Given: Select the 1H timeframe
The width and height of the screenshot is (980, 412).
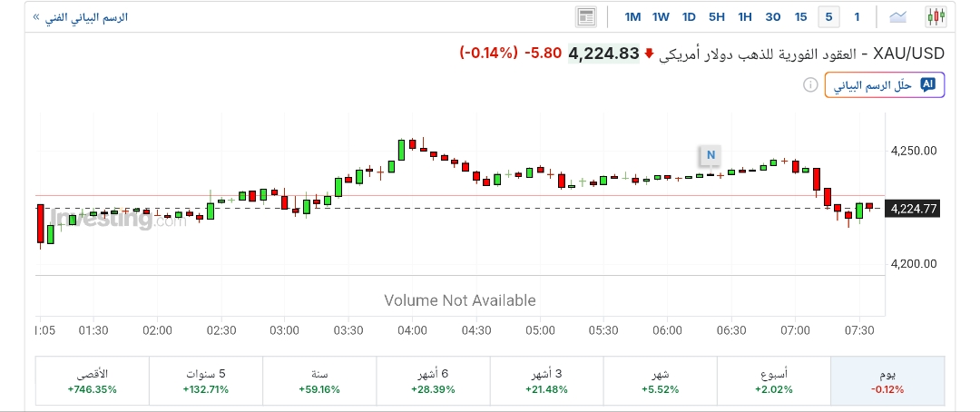Looking at the screenshot, I should coord(745,16).
